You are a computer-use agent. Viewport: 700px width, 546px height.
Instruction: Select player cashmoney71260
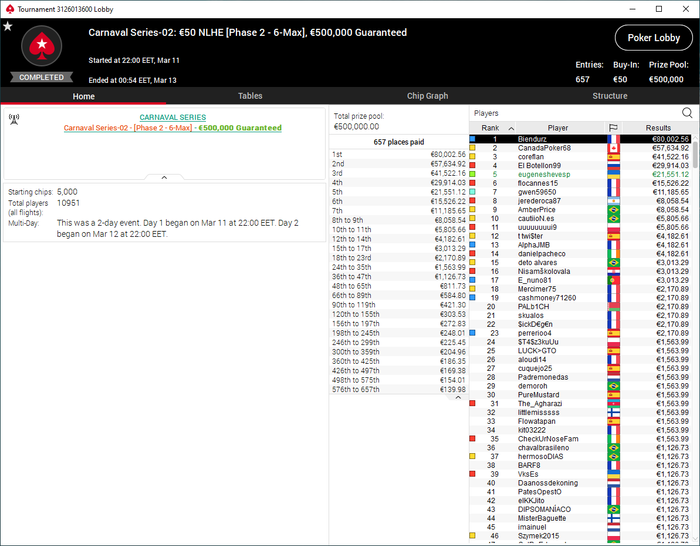click(581, 298)
